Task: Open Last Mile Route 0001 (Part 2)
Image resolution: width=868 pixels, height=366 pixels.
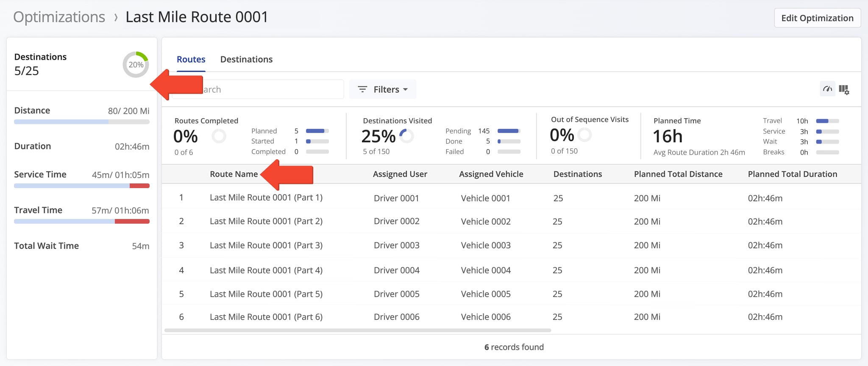Action: point(266,221)
